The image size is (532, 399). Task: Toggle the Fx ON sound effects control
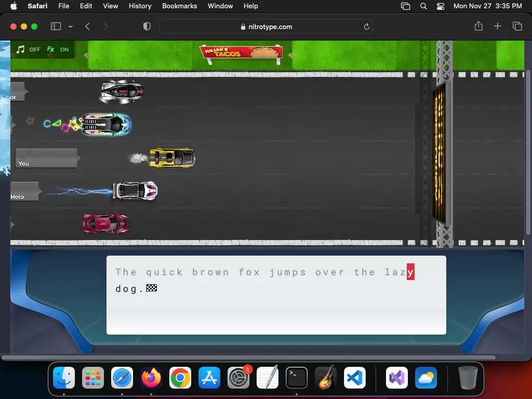(58, 49)
